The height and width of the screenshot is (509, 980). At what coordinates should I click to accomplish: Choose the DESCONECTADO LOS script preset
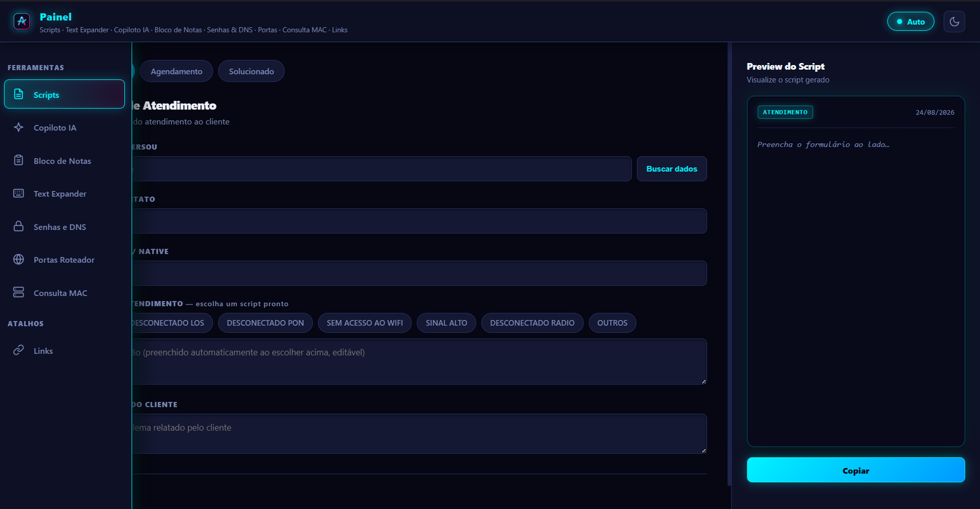[x=172, y=323]
